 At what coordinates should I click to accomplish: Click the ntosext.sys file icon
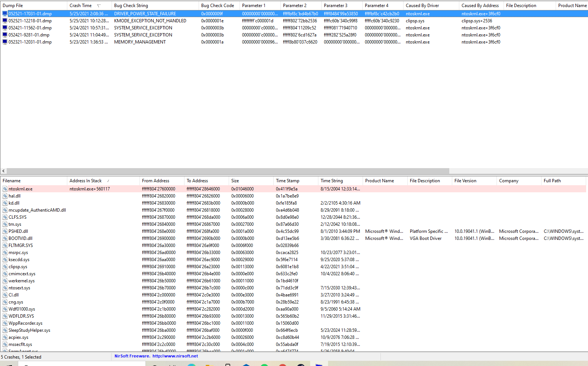[5, 288]
